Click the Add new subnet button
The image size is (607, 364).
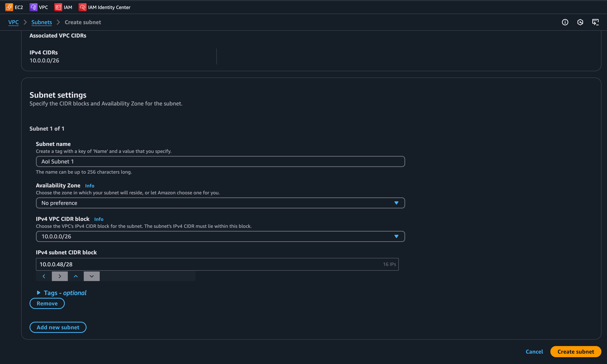(x=58, y=328)
